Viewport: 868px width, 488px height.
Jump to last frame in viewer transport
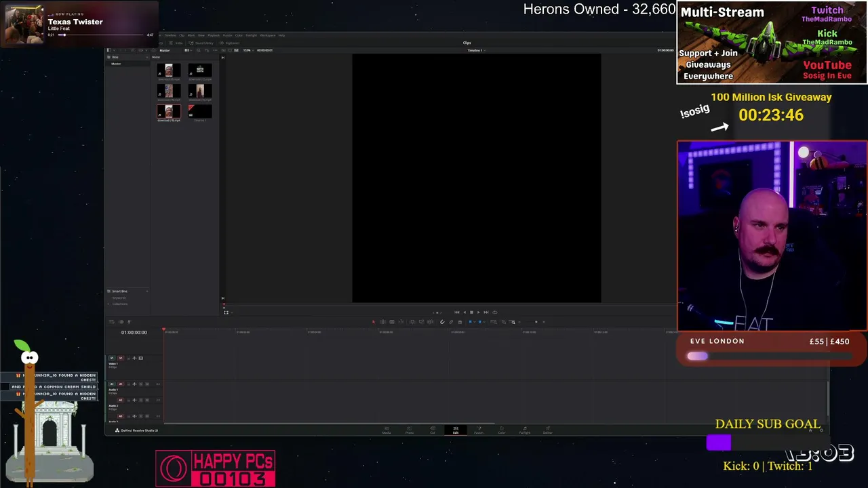pyautogui.click(x=486, y=312)
